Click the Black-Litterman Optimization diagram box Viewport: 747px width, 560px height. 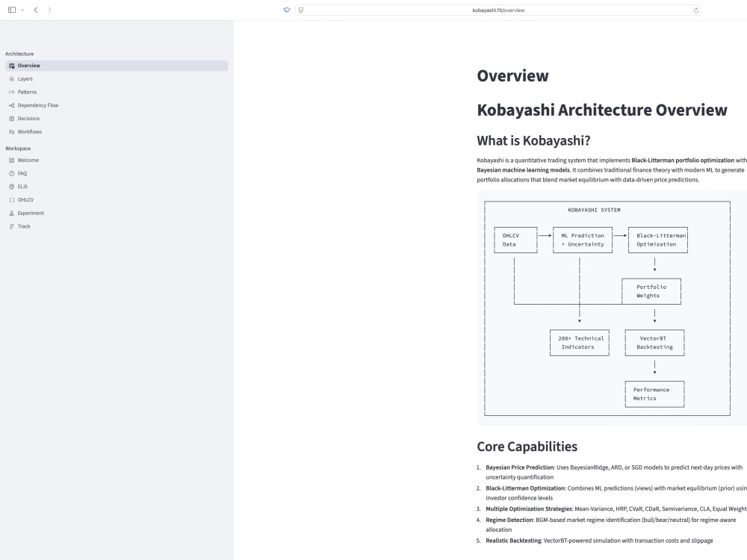click(658, 240)
